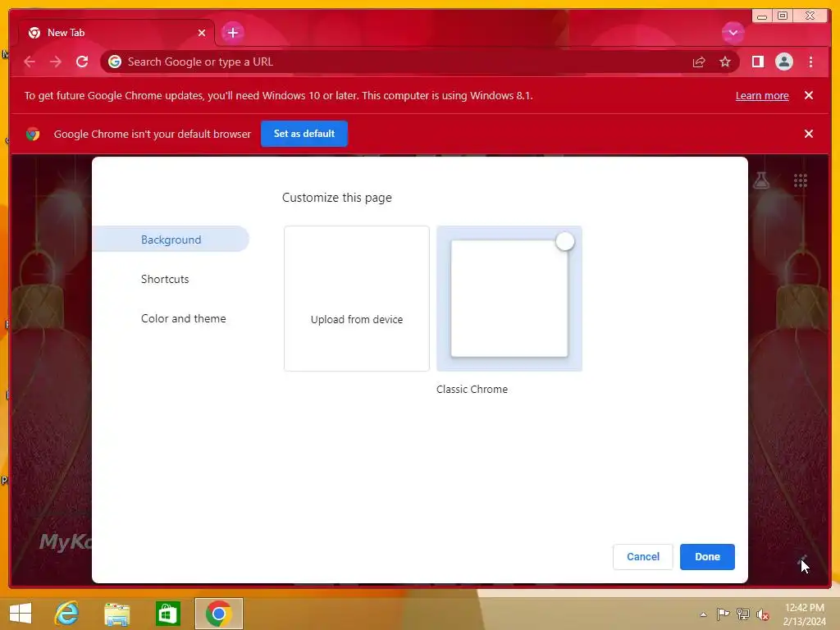This screenshot has width=840, height=630.
Task: Click the network tray icon
Action: (x=742, y=614)
